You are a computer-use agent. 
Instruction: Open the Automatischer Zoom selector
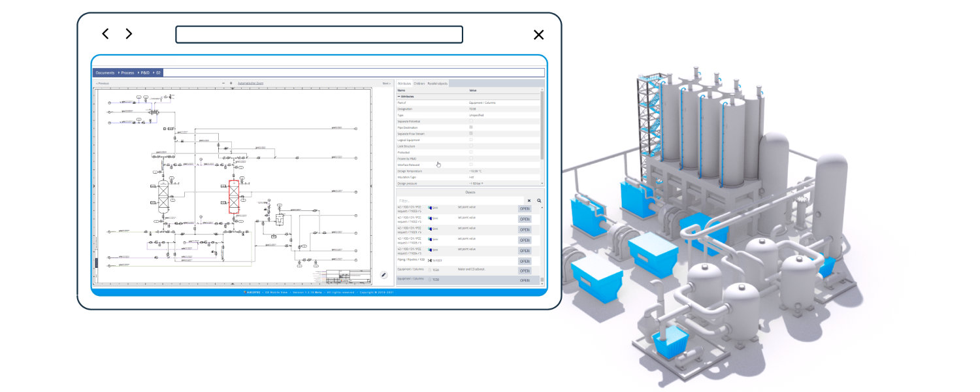[x=250, y=84]
